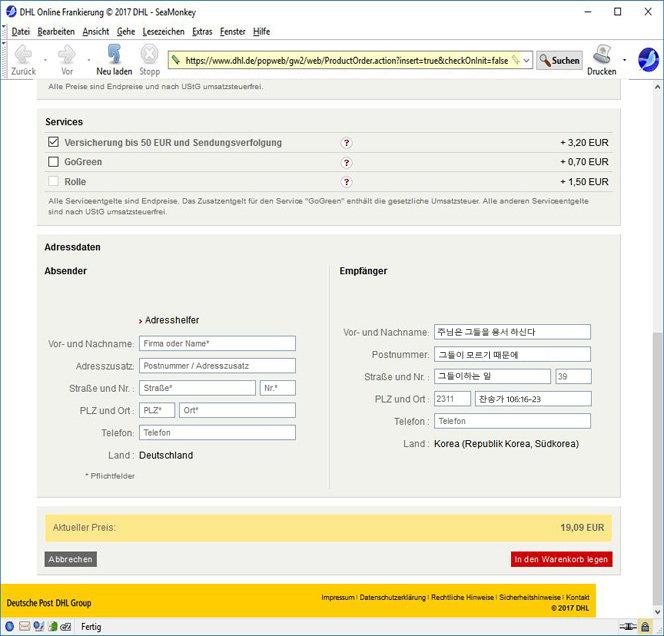Show help for Rolle service
The image size is (664, 636).
coord(346,182)
